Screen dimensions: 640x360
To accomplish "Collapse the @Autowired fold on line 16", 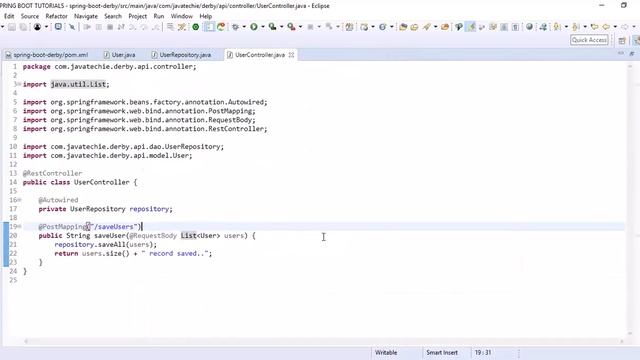I will click(19, 200).
